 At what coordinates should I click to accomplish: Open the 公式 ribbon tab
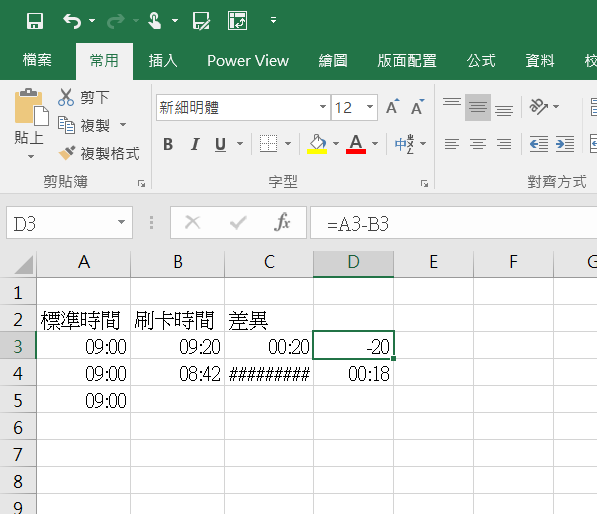tap(481, 61)
